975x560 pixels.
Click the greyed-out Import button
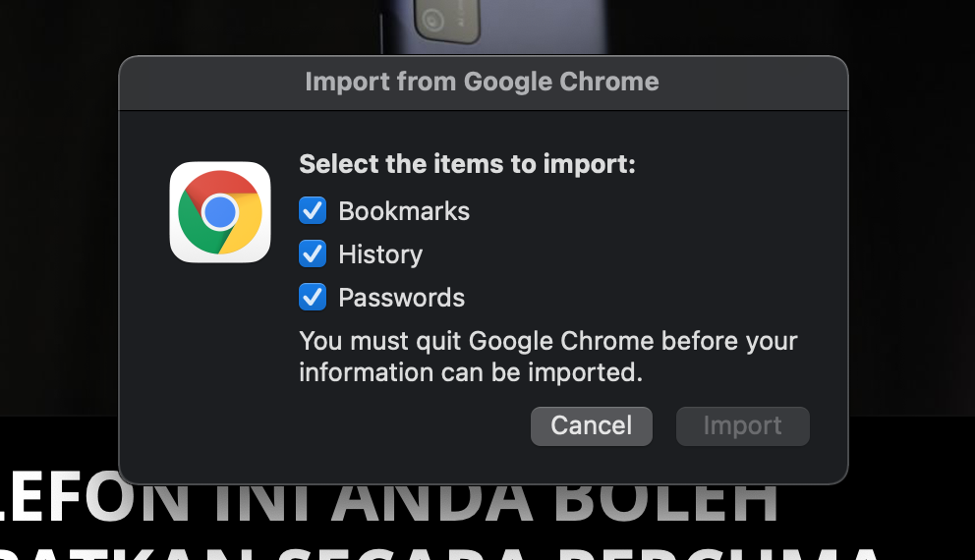coord(742,426)
